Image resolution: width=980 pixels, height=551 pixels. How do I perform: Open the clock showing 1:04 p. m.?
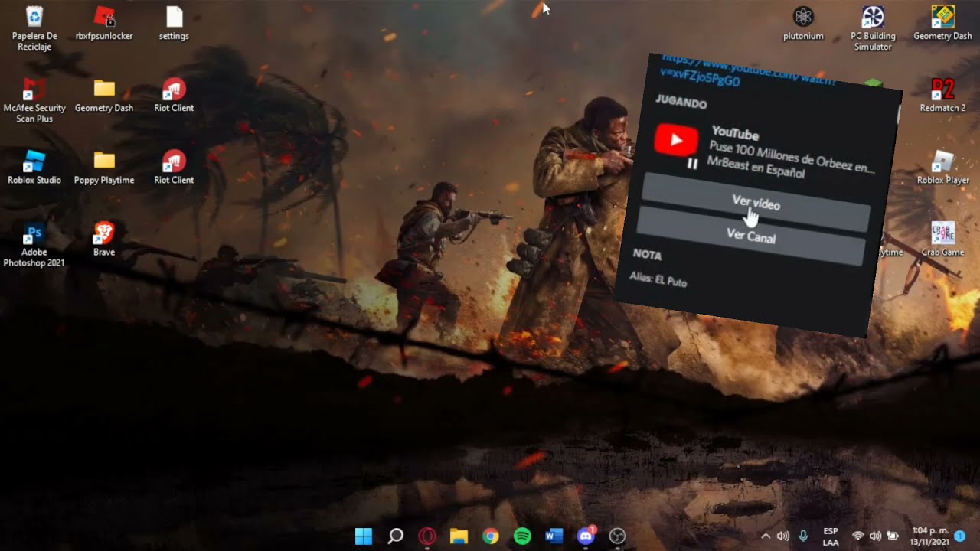tap(930, 536)
